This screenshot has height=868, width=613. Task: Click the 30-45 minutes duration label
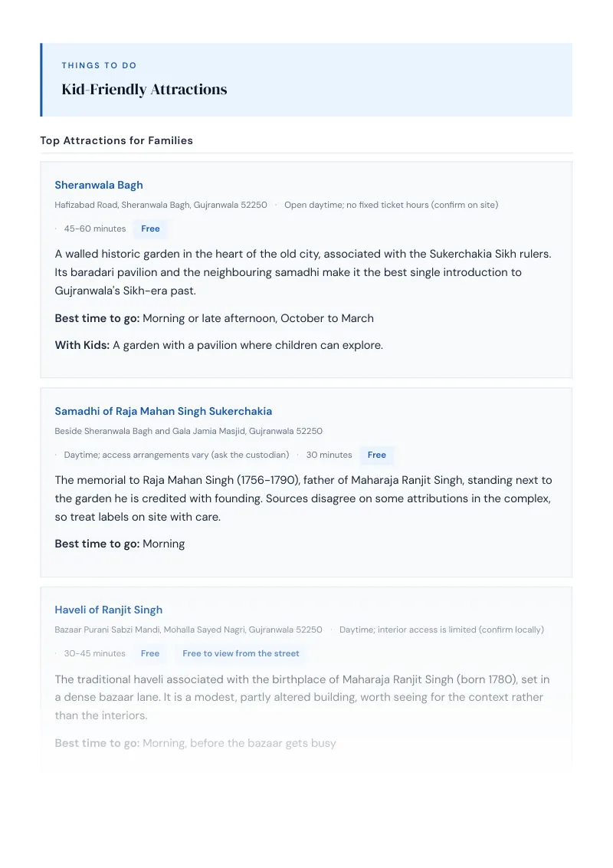pos(94,654)
